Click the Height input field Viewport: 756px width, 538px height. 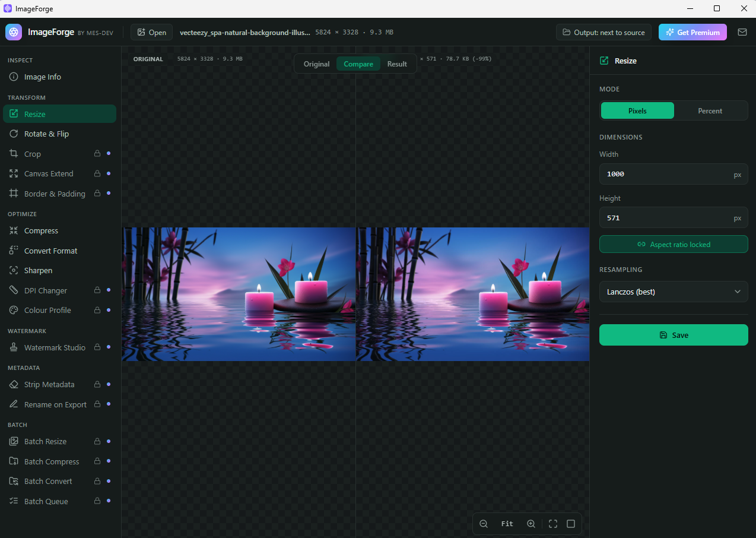(x=674, y=218)
